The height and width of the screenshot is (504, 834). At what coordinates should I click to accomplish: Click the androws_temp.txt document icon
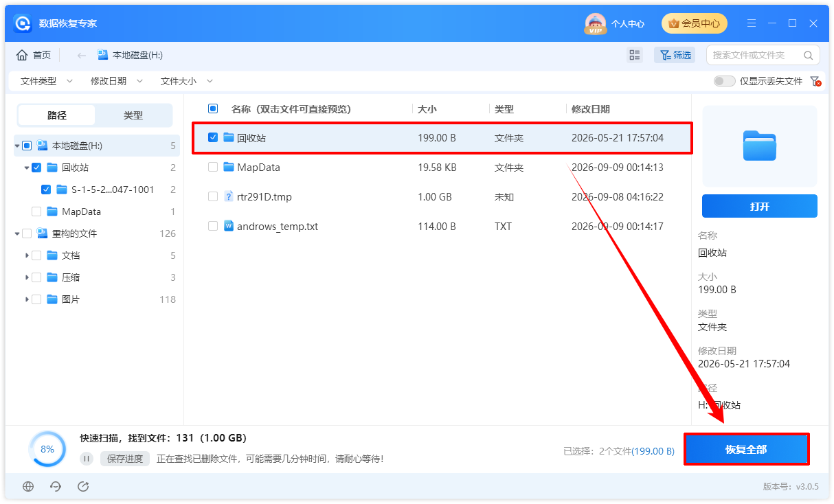229,227
